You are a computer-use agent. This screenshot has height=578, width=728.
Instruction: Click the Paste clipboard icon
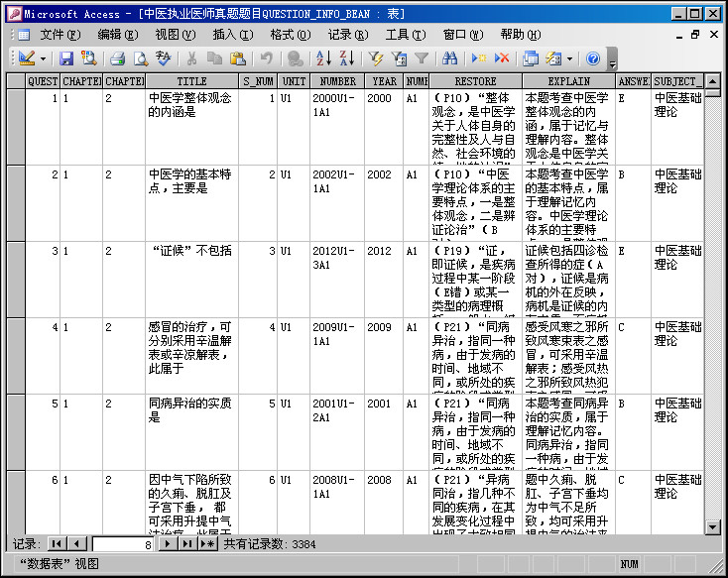237,58
